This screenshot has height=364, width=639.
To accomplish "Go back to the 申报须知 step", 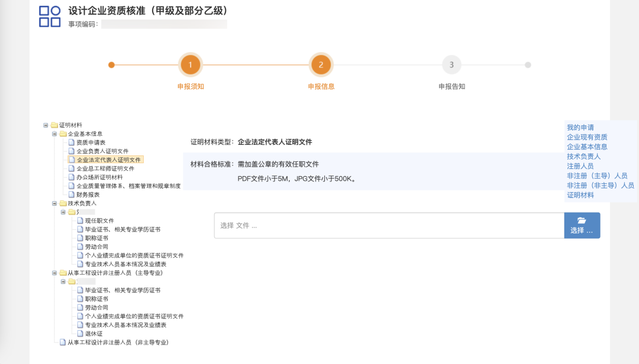I will pos(191,65).
